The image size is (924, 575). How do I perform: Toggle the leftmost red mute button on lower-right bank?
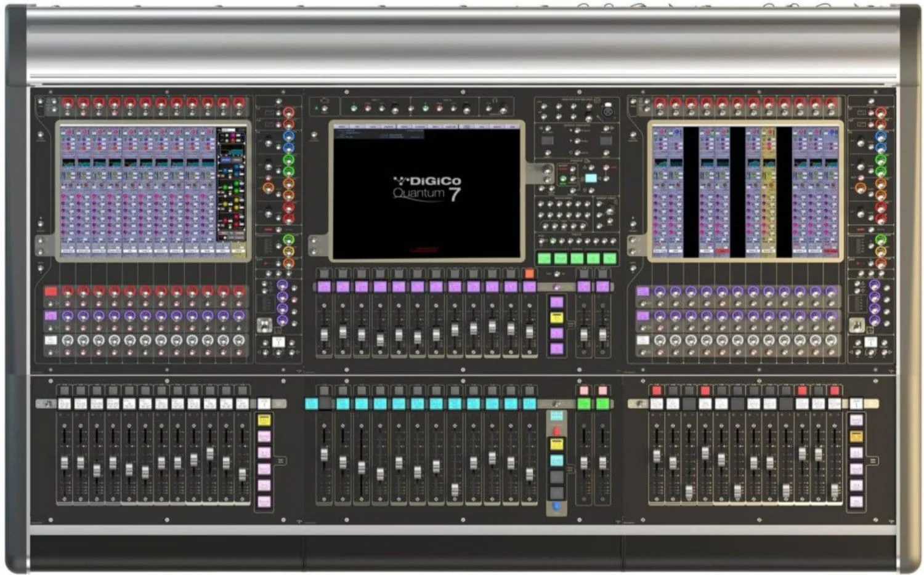pos(657,391)
